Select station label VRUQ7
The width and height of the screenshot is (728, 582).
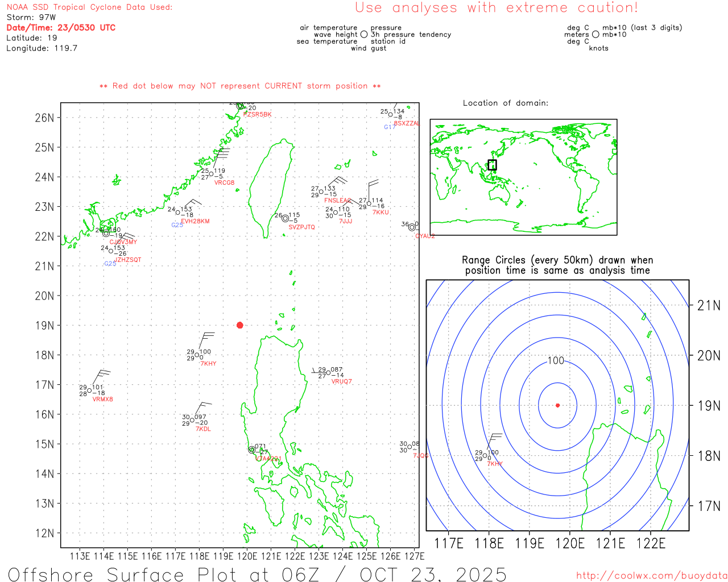pyautogui.click(x=341, y=381)
